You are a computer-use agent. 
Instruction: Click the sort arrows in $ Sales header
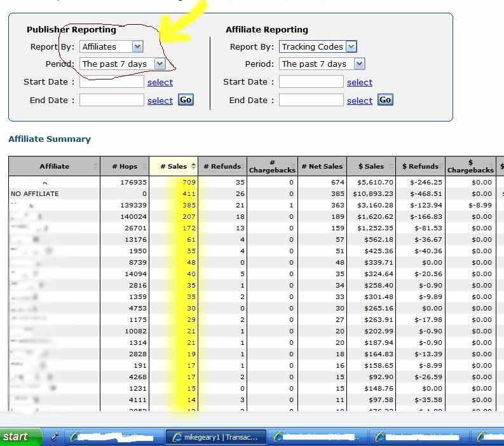pyautogui.click(x=391, y=166)
